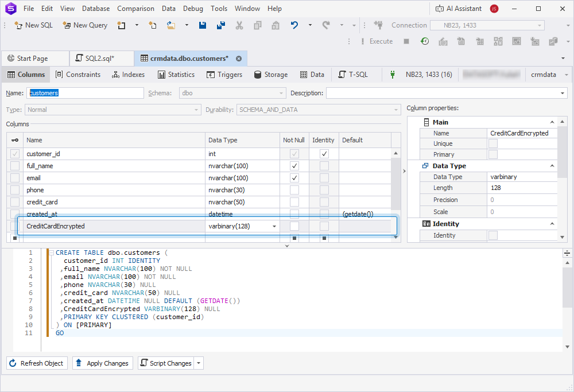Toggle Not Null for the phone column

294,190
